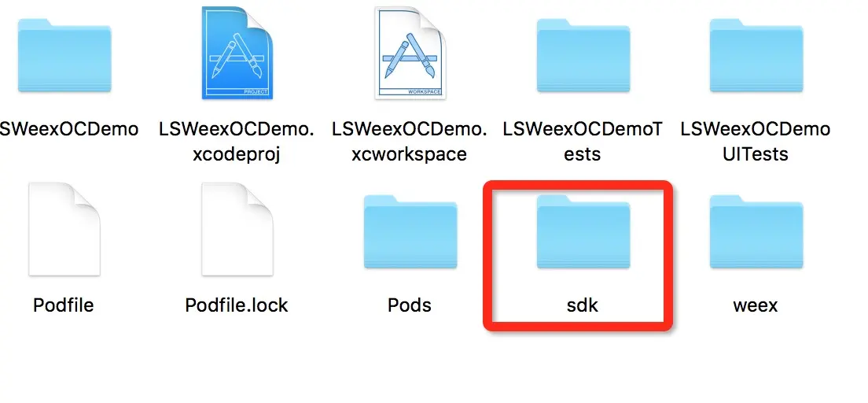Viewport: 868px width, 403px height.
Task: Click the Pods folder name label
Action: coord(410,305)
